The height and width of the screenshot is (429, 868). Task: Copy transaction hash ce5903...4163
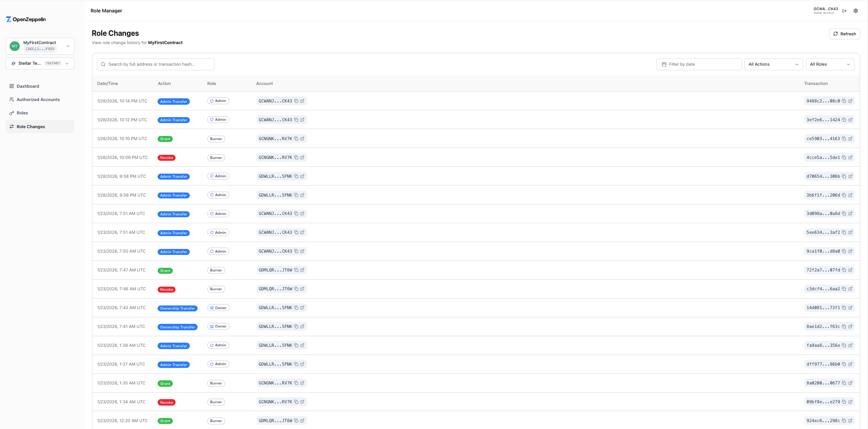pos(844,139)
